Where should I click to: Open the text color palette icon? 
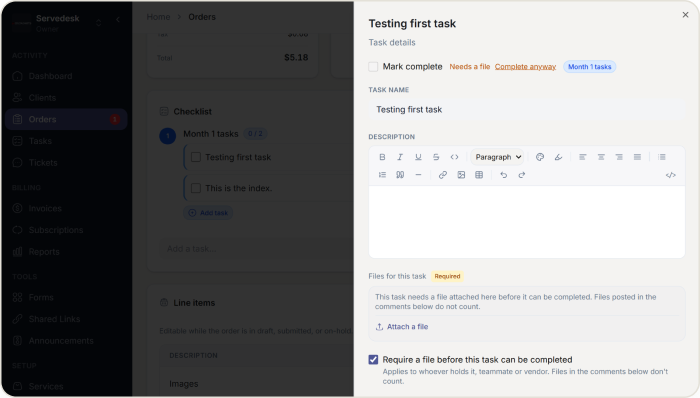(540, 157)
